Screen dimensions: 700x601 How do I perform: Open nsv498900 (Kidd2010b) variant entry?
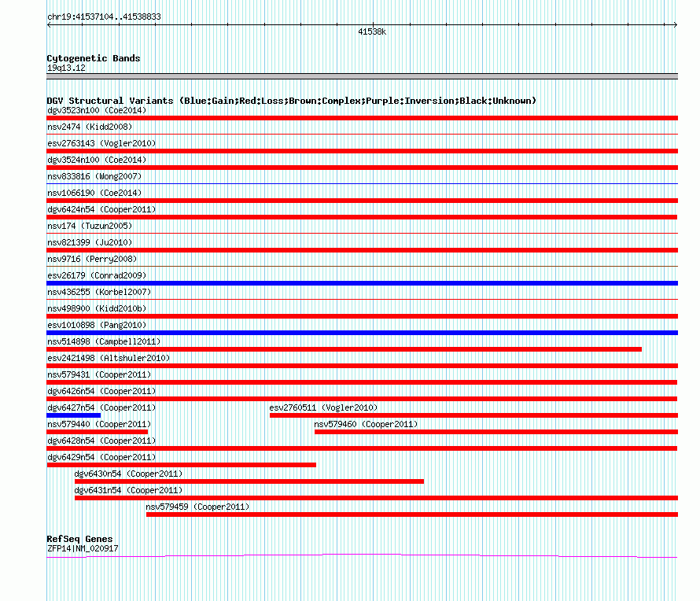pos(97,308)
